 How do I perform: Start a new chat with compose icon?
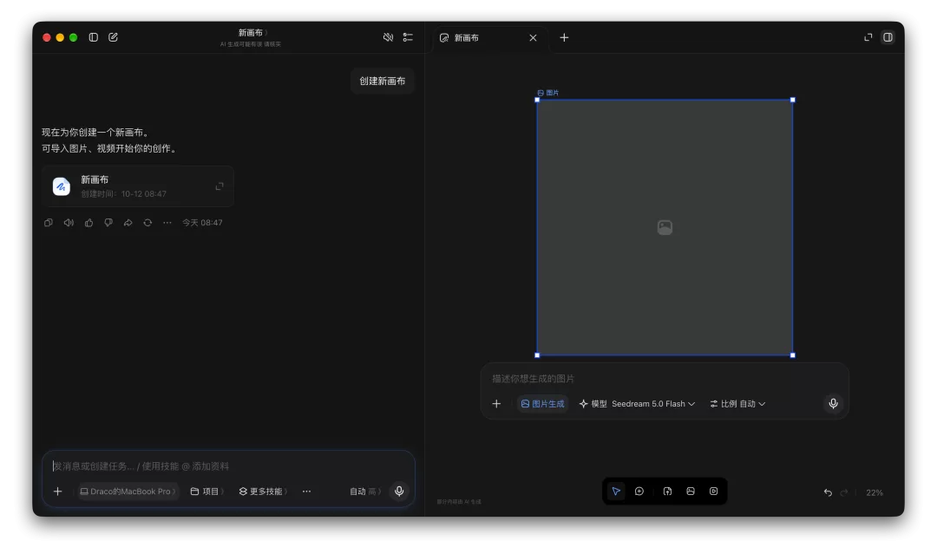[113, 37]
